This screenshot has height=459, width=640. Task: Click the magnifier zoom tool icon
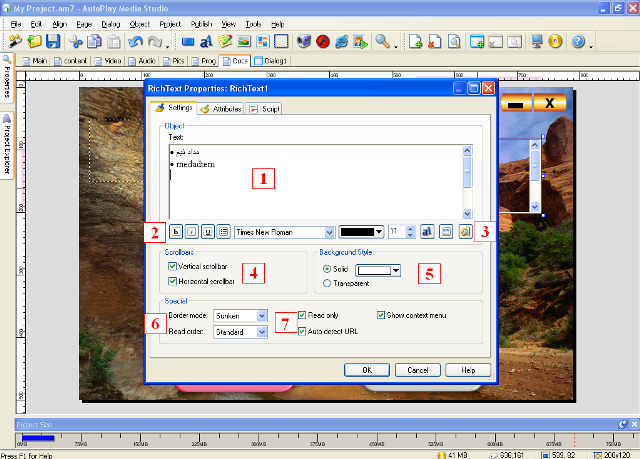(382, 42)
